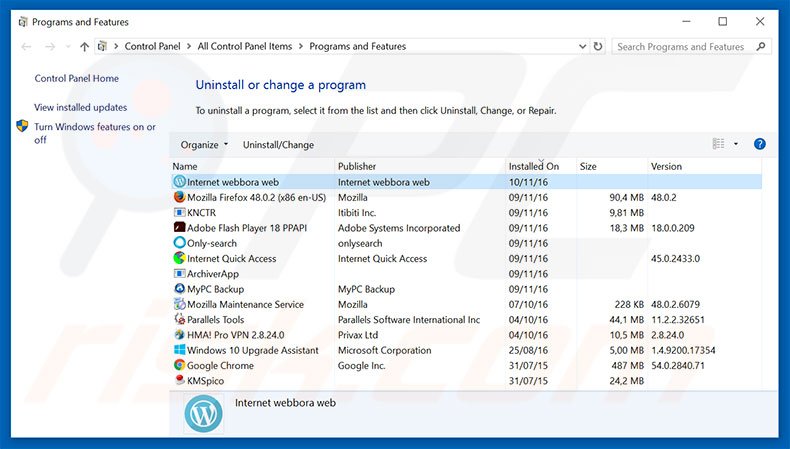This screenshot has width=790, height=449.
Task: Select the KNCTR program entry
Action: (x=202, y=212)
